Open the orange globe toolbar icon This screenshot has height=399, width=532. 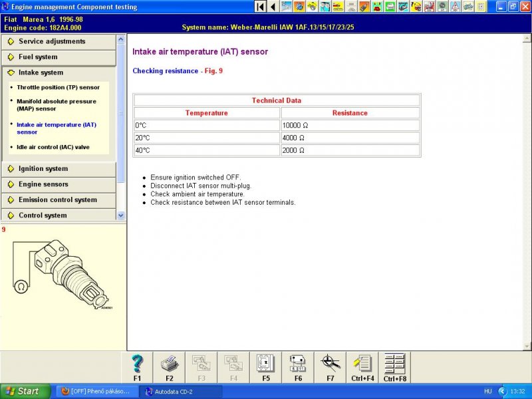299,7
